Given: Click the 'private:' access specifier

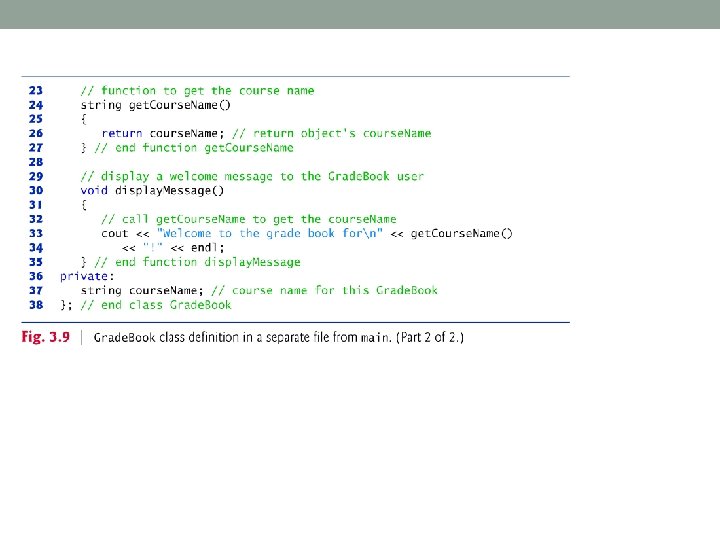Looking at the screenshot, I should pos(87,276).
